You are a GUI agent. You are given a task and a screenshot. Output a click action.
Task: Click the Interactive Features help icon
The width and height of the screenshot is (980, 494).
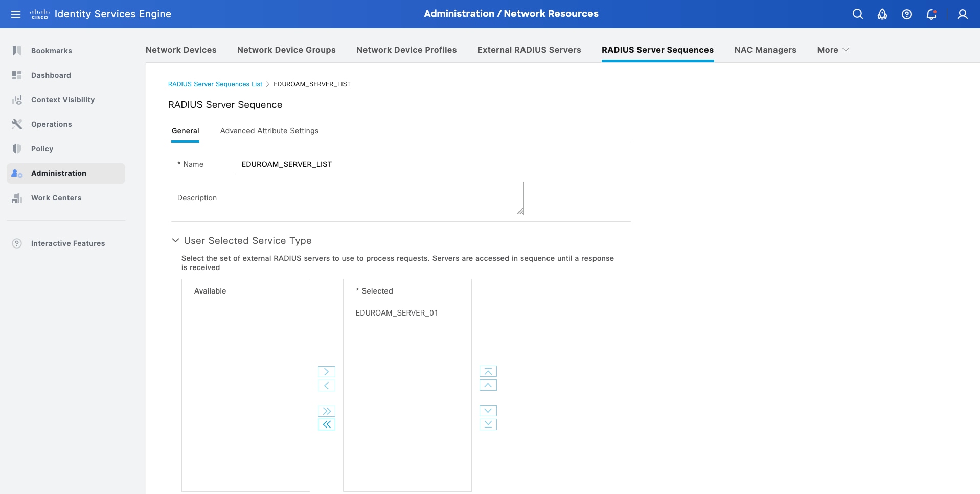click(17, 243)
